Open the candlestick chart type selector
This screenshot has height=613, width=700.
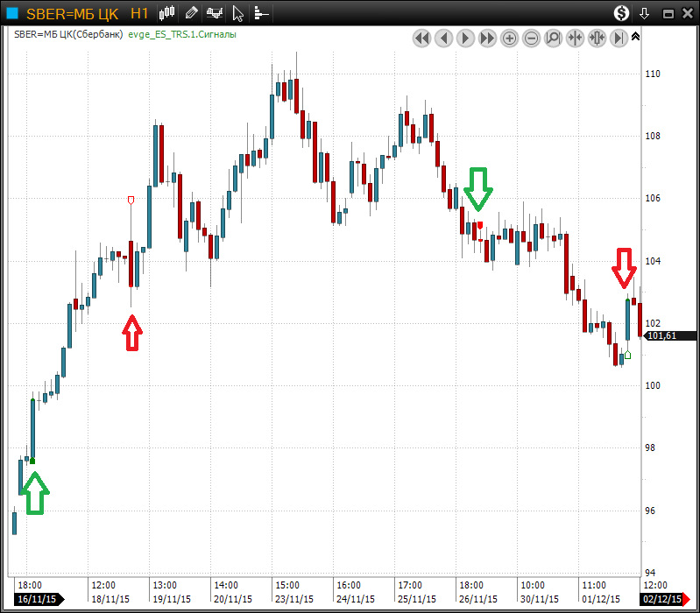168,13
